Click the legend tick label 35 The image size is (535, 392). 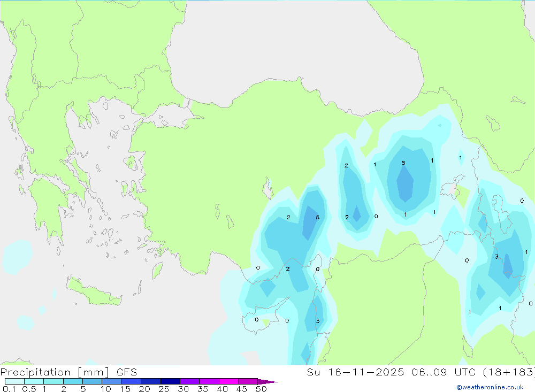203,389
